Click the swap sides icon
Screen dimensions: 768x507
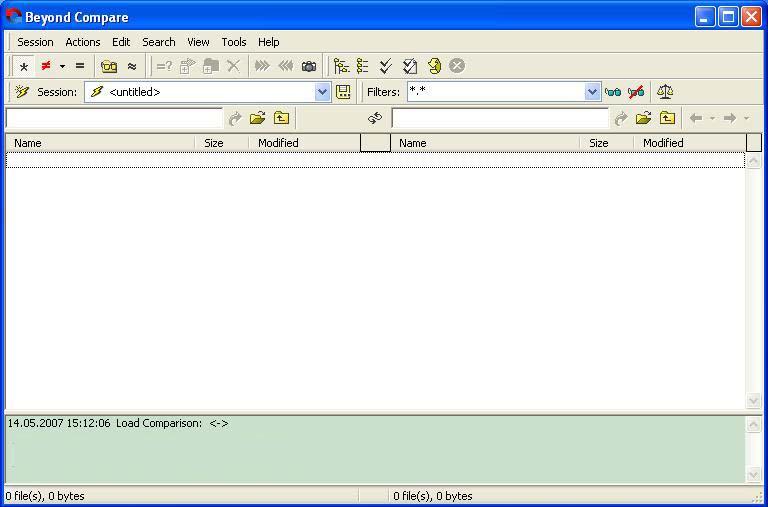coord(375,118)
